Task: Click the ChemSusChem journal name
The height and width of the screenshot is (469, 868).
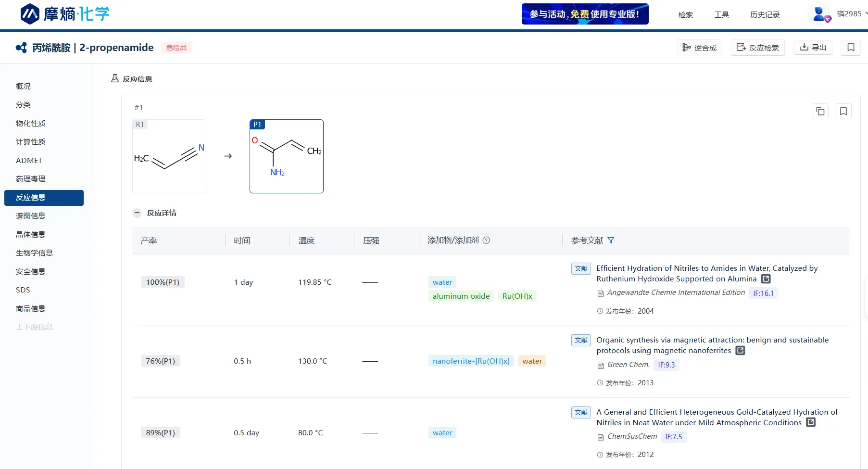Action: click(632, 436)
